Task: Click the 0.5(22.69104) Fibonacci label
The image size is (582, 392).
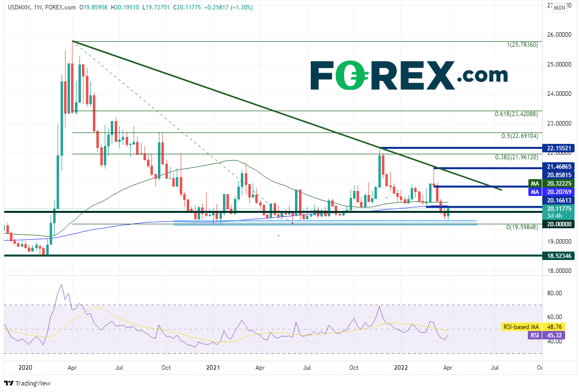Action: pyautogui.click(x=519, y=135)
